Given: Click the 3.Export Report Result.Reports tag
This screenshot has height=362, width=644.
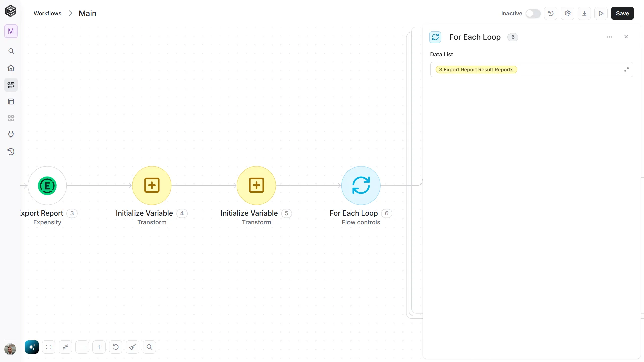Looking at the screenshot, I should click(476, 70).
